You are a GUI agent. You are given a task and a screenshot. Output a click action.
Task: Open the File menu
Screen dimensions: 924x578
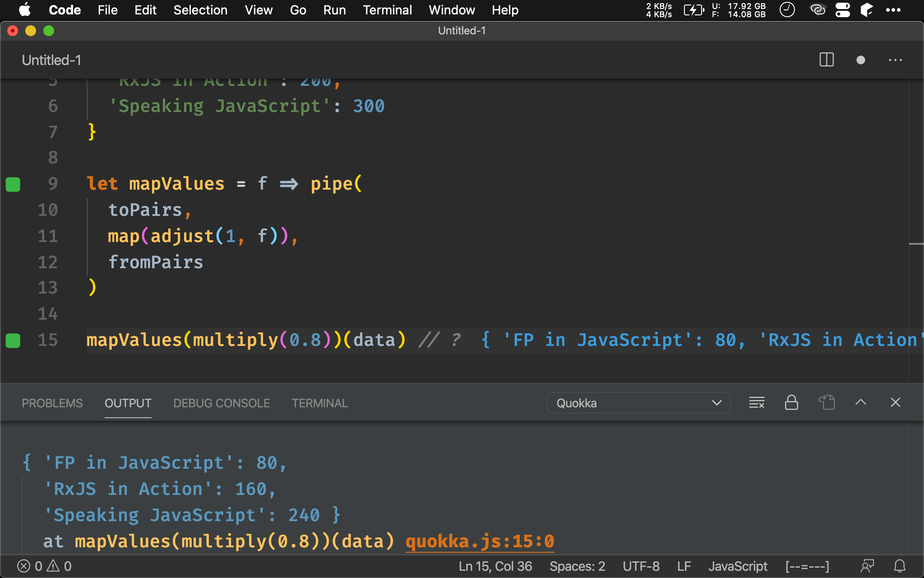[107, 10]
